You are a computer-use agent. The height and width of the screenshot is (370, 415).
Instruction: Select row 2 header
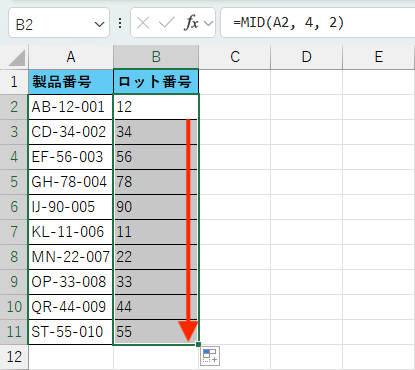click(x=14, y=107)
